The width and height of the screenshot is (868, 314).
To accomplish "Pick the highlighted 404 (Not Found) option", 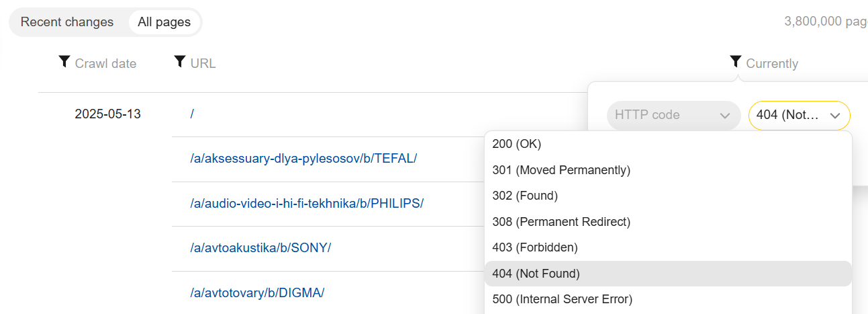I will (536, 274).
